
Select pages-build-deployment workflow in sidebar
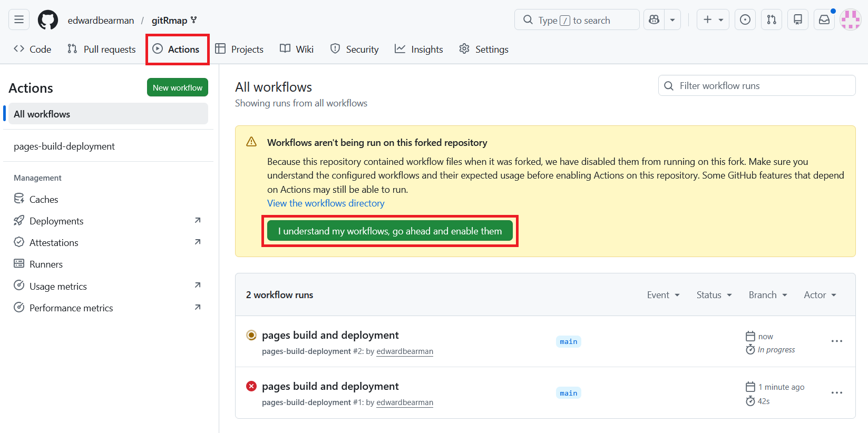[x=64, y=146]
